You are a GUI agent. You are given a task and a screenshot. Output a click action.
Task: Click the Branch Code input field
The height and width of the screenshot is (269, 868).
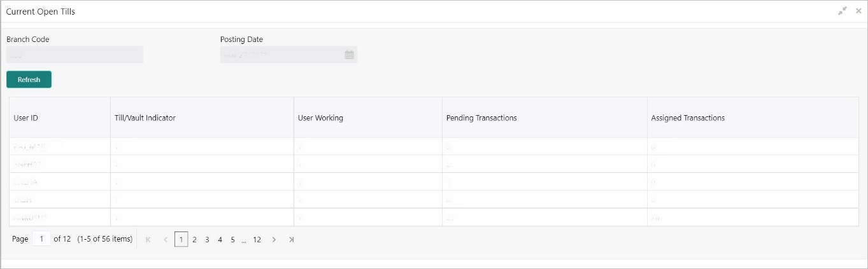coord(75,55)
